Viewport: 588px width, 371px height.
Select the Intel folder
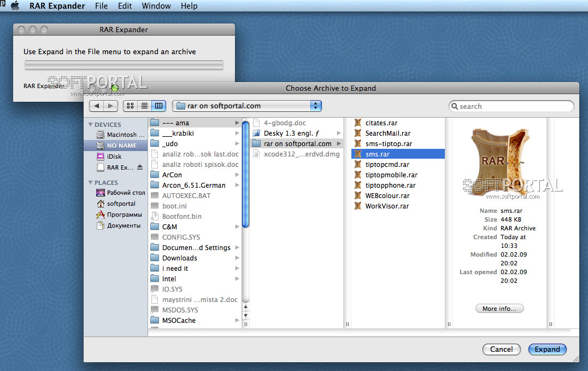(x=195, y=279)
